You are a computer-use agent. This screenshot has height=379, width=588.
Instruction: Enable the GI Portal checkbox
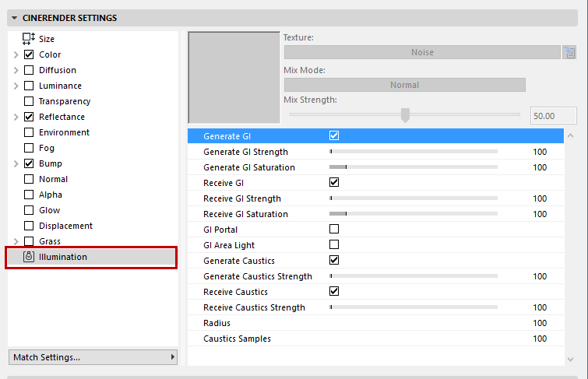tap(334, 230)
